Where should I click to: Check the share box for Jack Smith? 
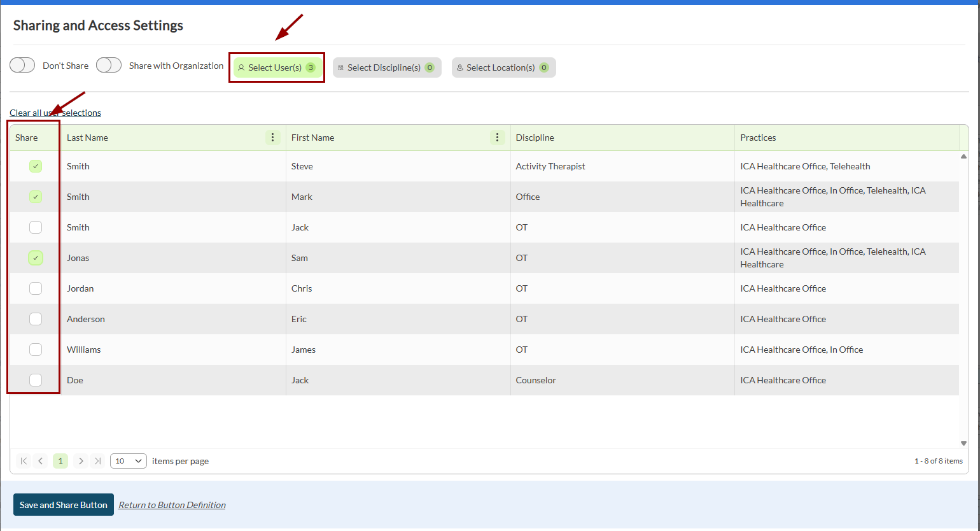36,227
